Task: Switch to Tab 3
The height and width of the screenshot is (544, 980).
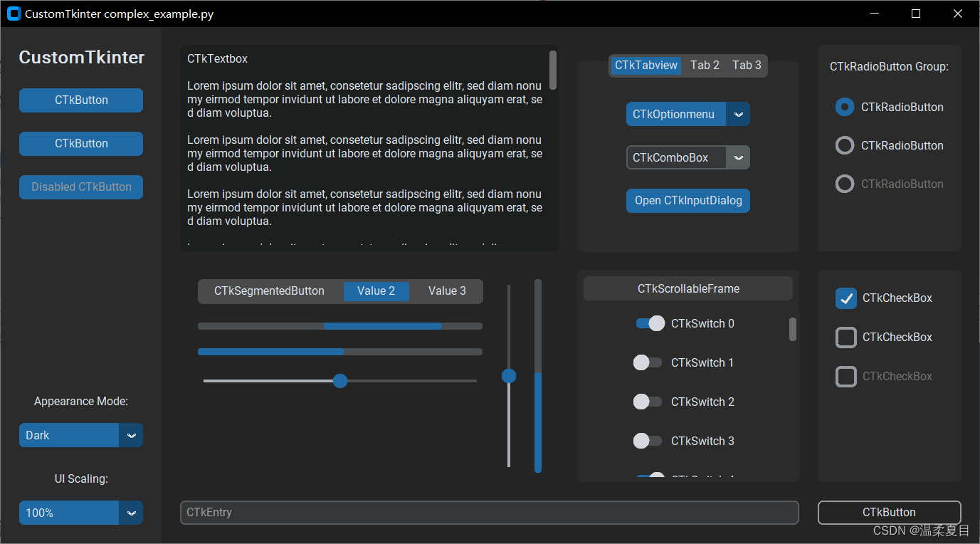Action: [747, 66]
